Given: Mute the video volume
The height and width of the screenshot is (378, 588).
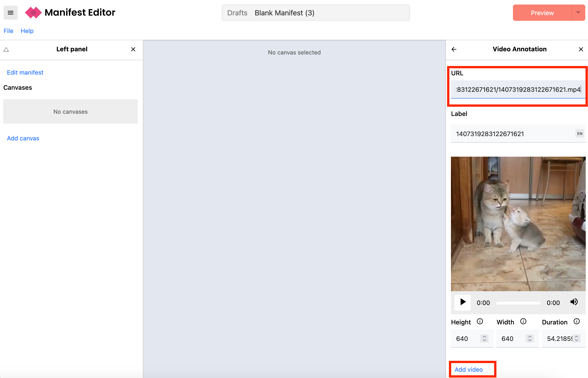Looking at the screenshot, I should 574,302.
